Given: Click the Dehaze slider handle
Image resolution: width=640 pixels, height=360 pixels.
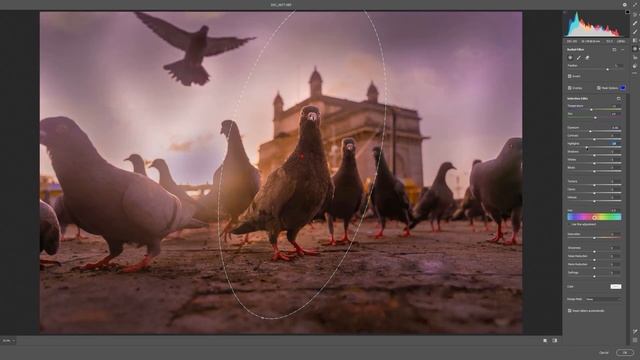Looking at the screenshot, I should tap(594, 201).
